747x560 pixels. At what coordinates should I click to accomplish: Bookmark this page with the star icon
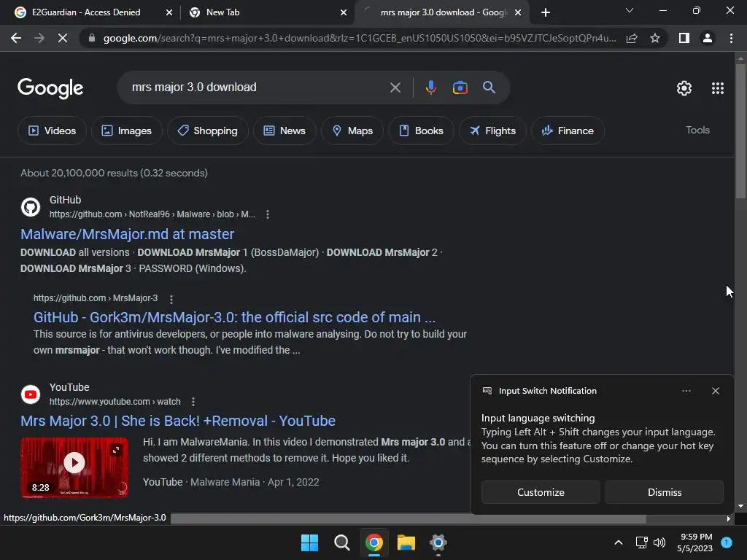655,38
